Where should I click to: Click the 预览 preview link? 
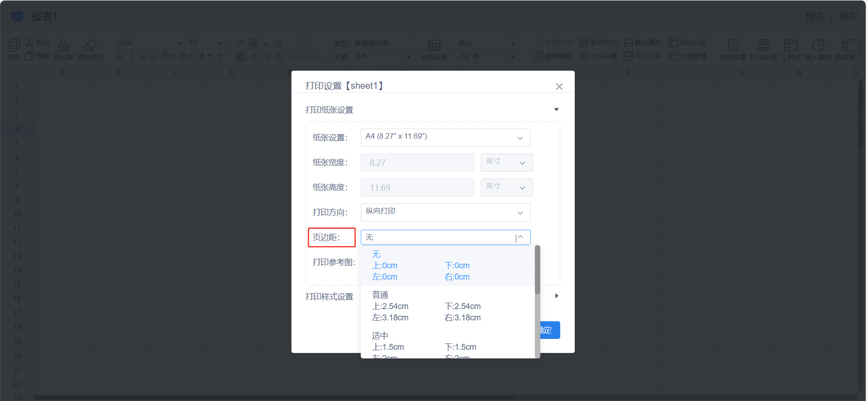coord(814,17)
